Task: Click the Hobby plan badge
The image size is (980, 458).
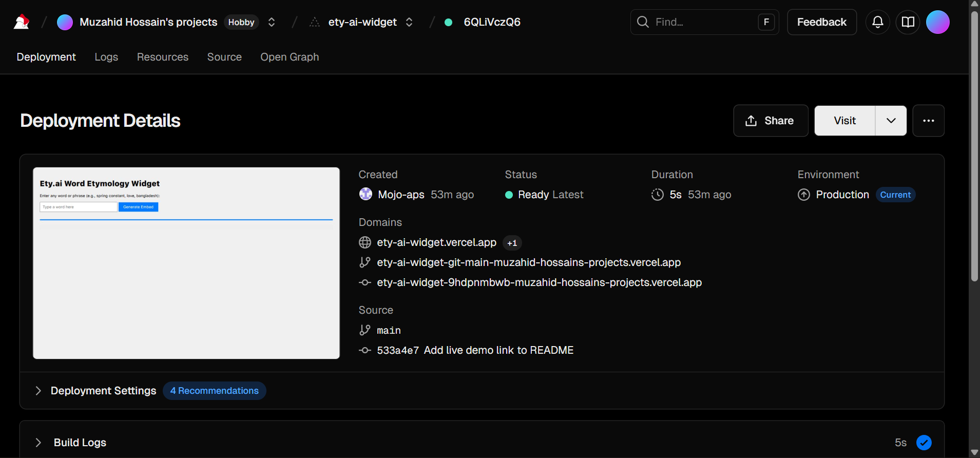Action: [x=241, y=22]
